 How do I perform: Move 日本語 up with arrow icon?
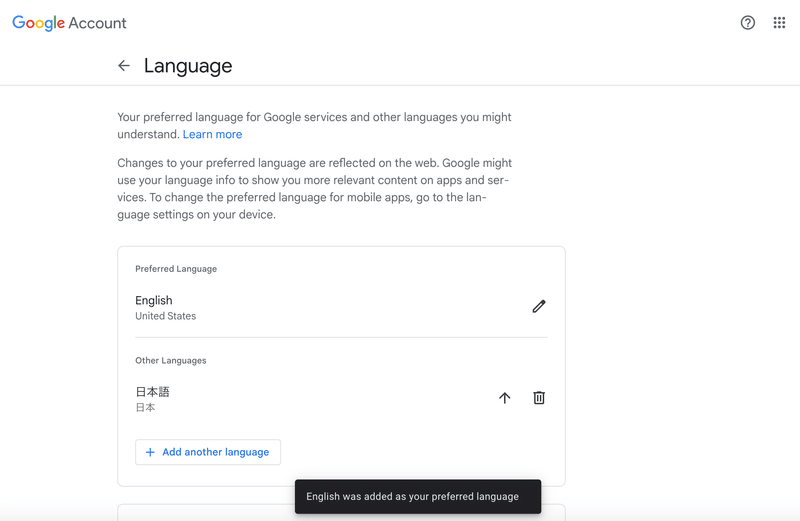(505, 398)
